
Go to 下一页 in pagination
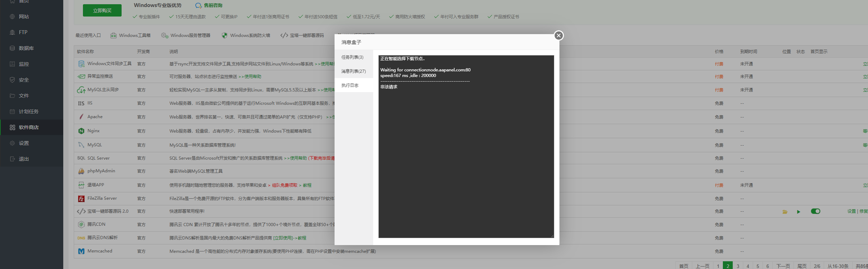click(x=783, y=266)
